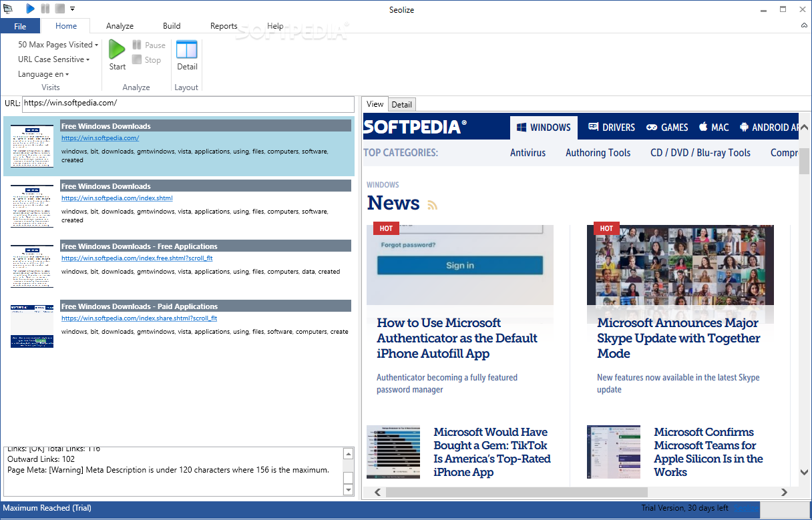The height and width of the screenshot is (520, 812).
Task: Open the Language en dropdown
Action: point(43,74)
